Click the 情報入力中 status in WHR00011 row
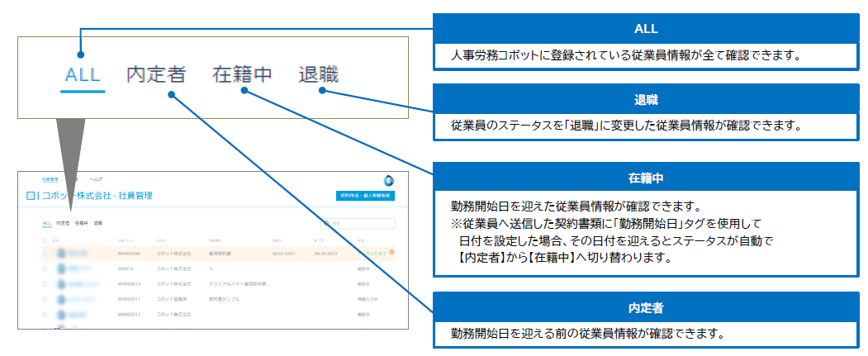 click(x=368, y=299)
